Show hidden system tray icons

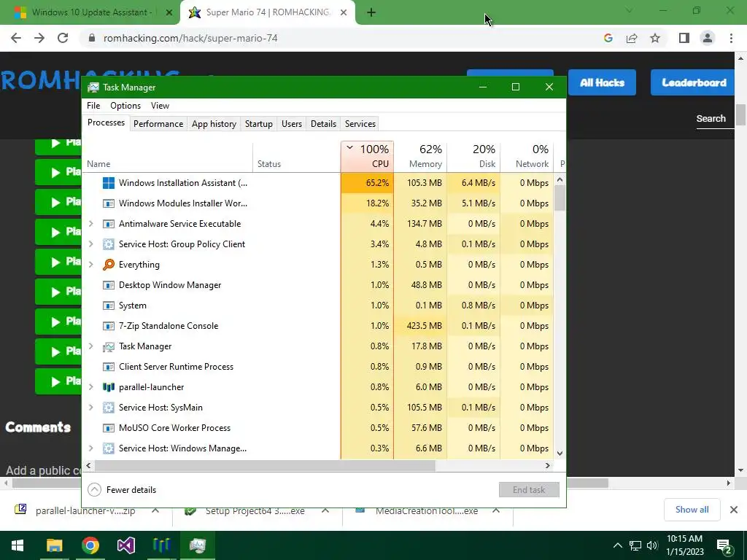pos(617,545)
